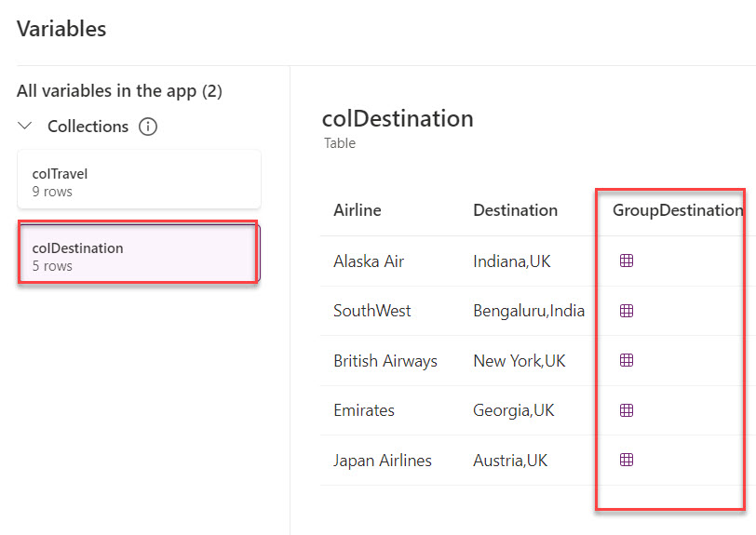Screen dimensions: 756x535
Task: Select the colTravel collection card
Action: [139, 180]
